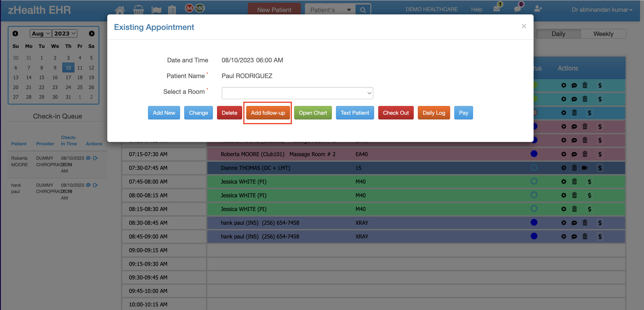The image size is (644, 310).
Task: Select August 17 on the calendar
Action: [x=68, y=77]
